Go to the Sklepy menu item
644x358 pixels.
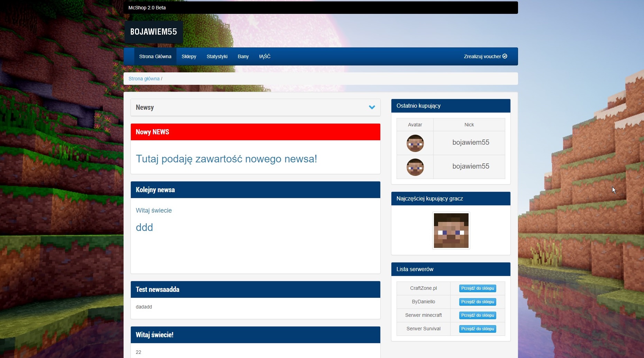(189, 56)
